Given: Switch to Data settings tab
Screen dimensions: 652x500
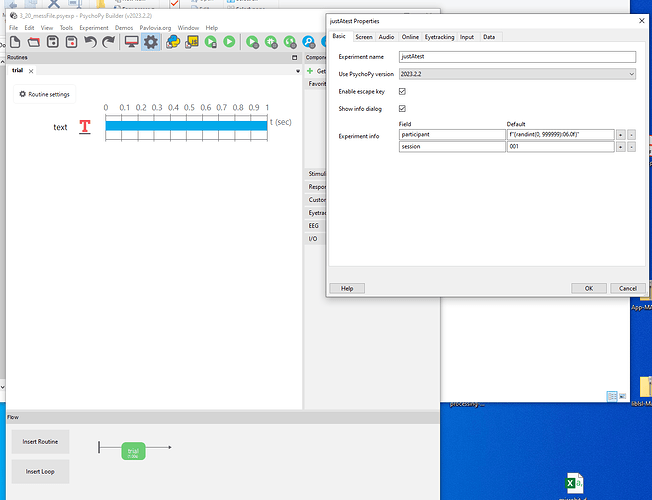Looking at the screenshot, I should click(489, 37).
